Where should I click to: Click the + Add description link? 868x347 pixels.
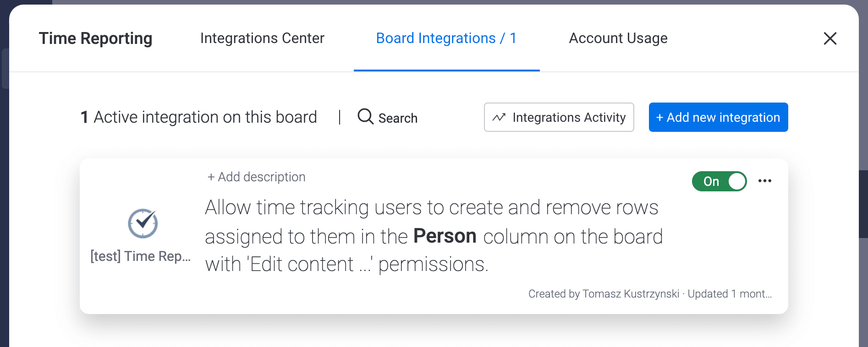click(256, 177)
